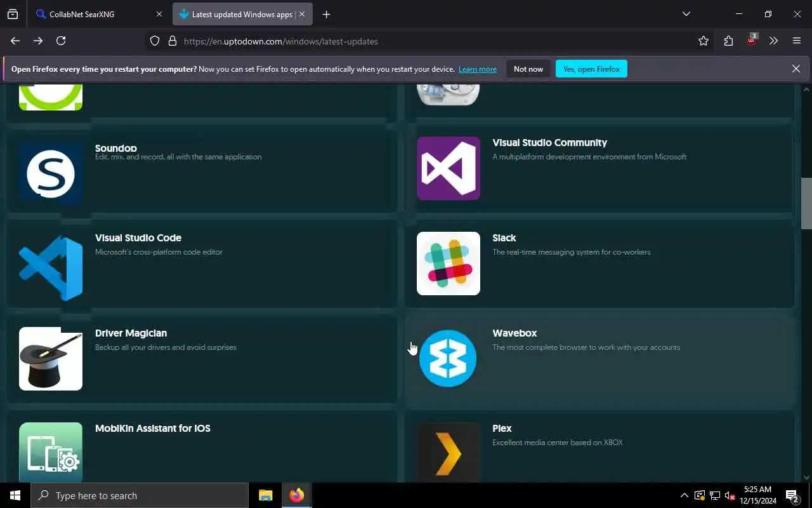Viewport: 812px width, 508px height.
Task: Open the Firefox application menu
Action: click(x=797, y=41)
